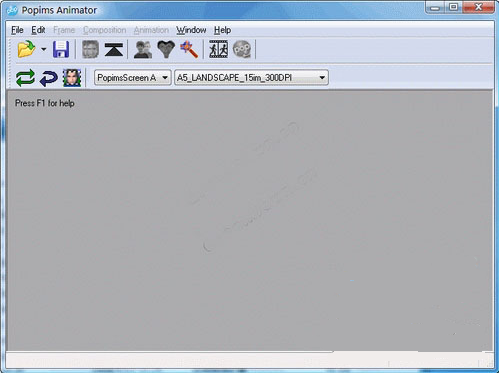
Task: Open the Help menu
Action: tap(222, 30)
